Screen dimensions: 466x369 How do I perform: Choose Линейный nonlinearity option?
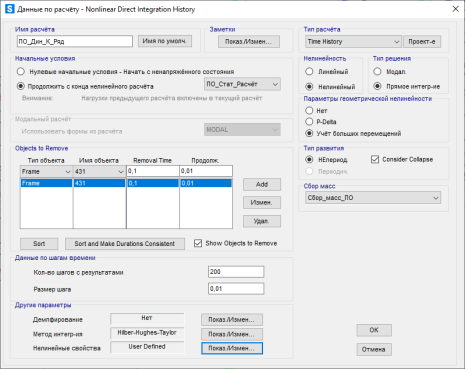click(x=309, y=72)
